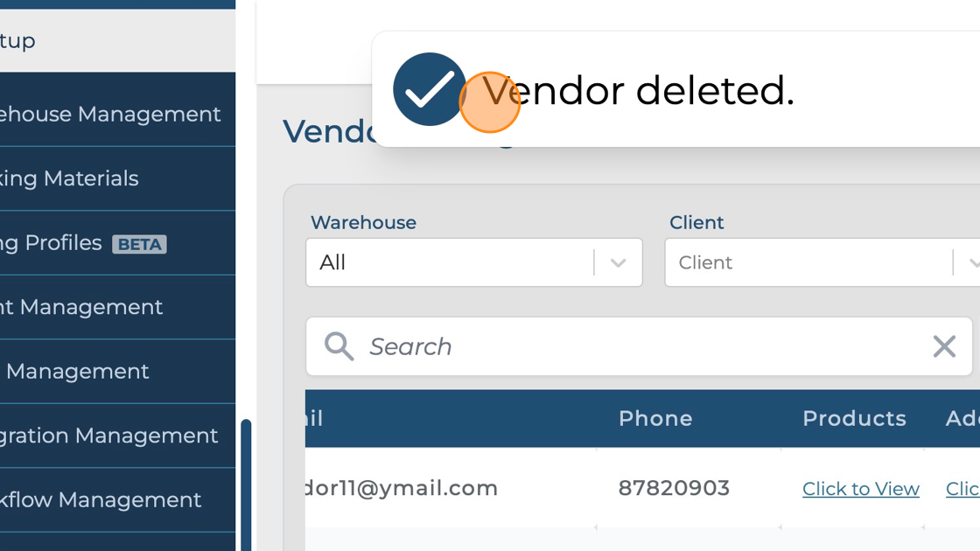Click the magnifying glass search icon
Viewport: 980px width, 551px height.
tap(339, 346)
